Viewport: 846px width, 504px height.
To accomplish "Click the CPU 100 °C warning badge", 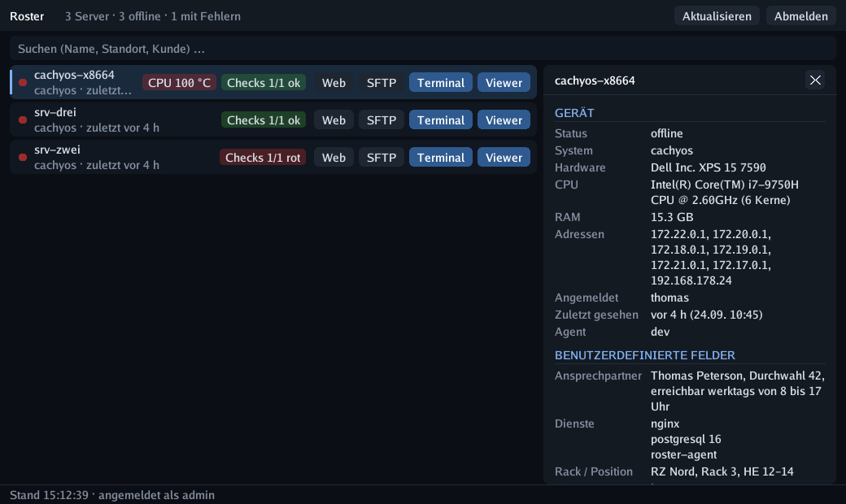I will click(179, 82).
